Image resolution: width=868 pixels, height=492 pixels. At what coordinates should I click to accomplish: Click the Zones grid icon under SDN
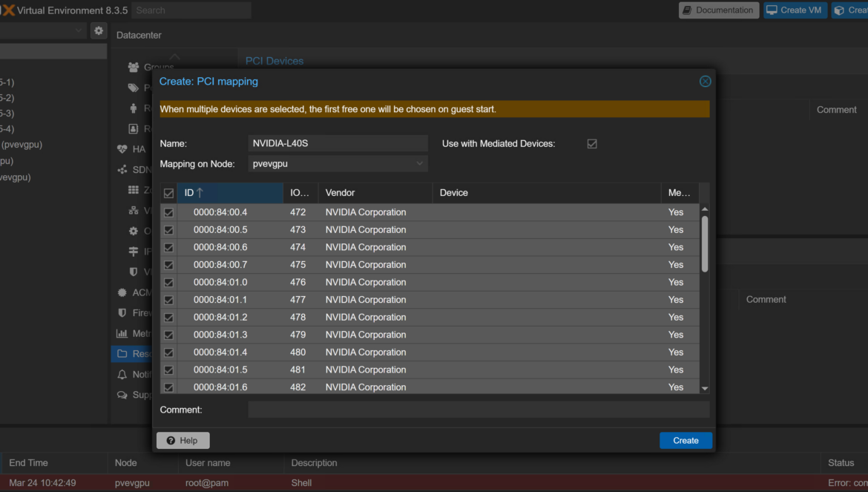pyautogui.click(x=134, y=190)
